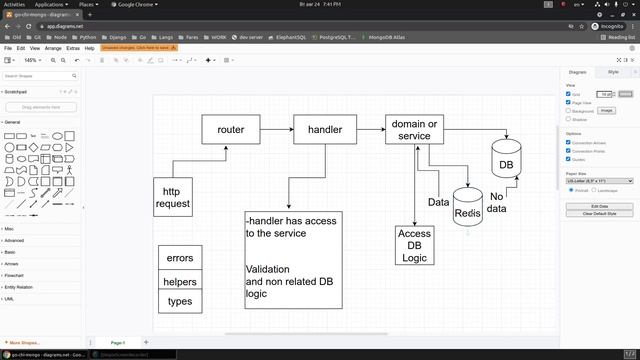Open the waypoints style dropdown
640x360 pixels.
point(191,60)
